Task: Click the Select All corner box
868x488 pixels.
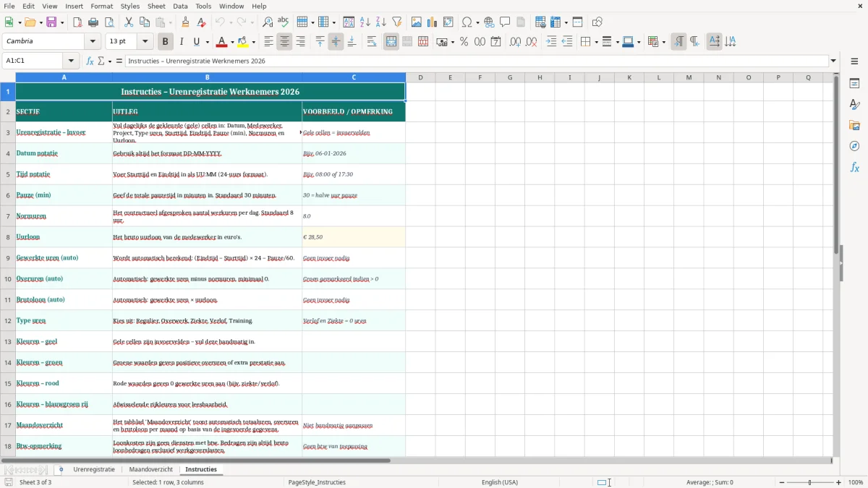Action: coord(8,77)
